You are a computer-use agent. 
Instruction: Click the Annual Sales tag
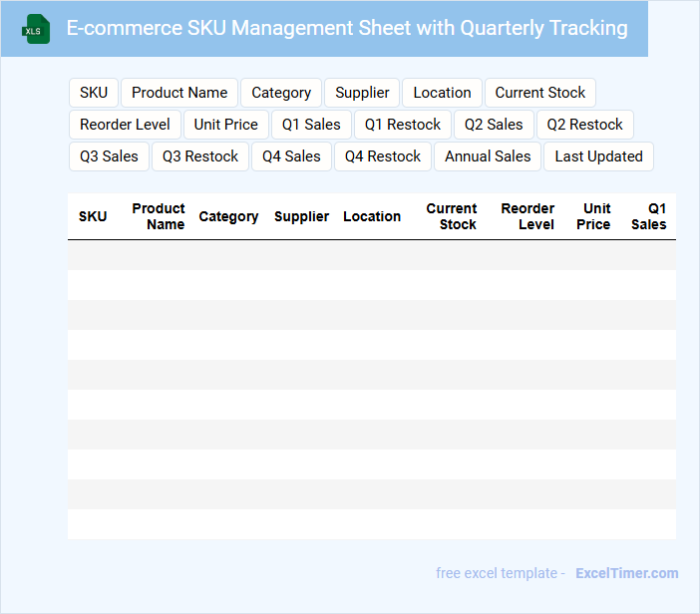pyautogui.click(x=488, y=156)
